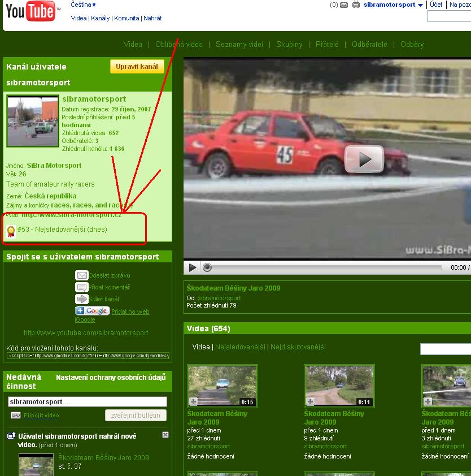The width and height of the screenshot is (471, 476).
Task: Select the Nejdiskutovanější sort tab
Action: pos(298,347)
